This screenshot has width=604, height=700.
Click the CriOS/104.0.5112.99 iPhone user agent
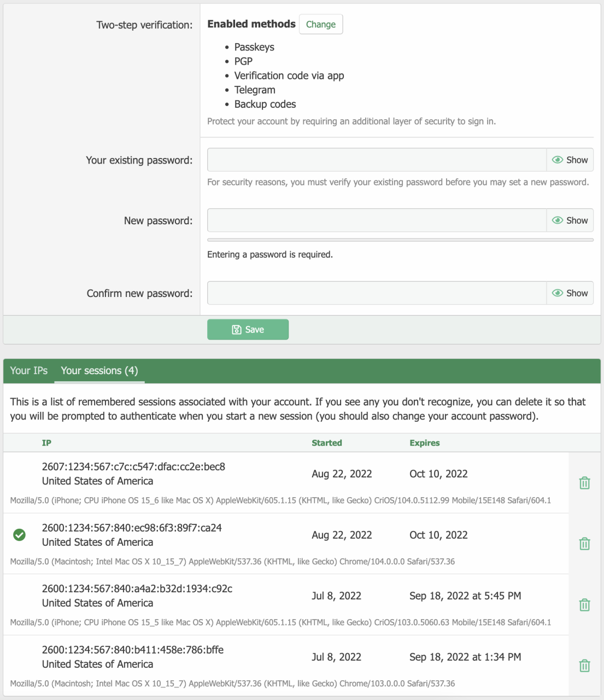pos(280,500)
